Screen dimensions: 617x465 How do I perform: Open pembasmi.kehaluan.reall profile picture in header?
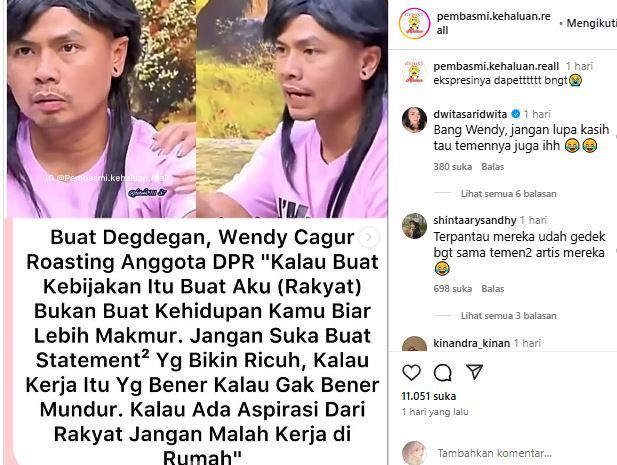click(414, 23)
